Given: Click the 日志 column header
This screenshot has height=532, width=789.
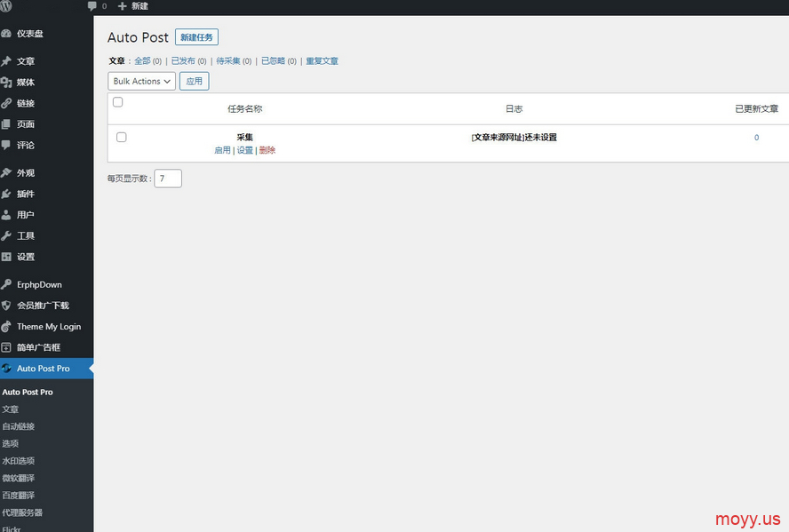Looking at the screenshot, I should click(514, 108).
